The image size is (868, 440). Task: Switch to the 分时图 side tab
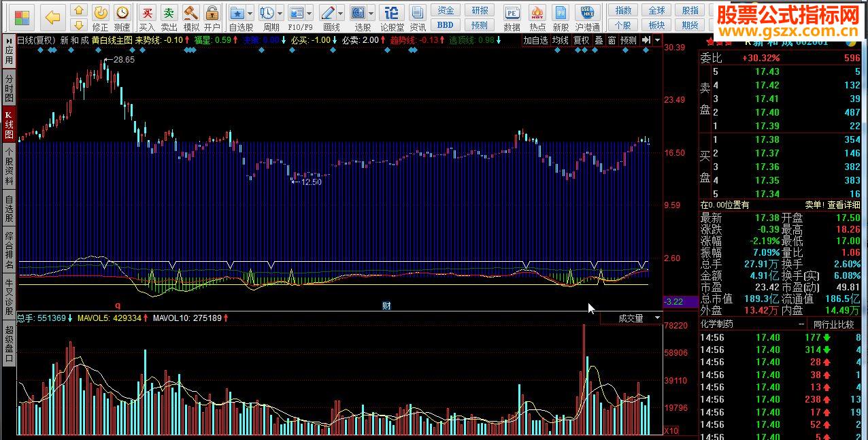click(x=9, y=88)
